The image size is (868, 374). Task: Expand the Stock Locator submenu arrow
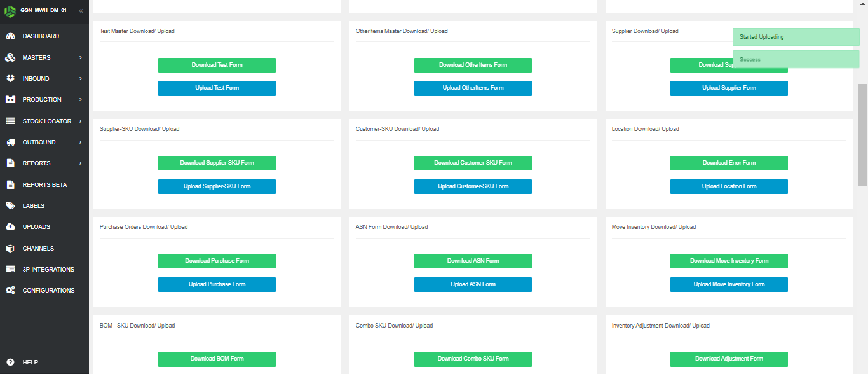pyautogui.click(x=81, y=121)
